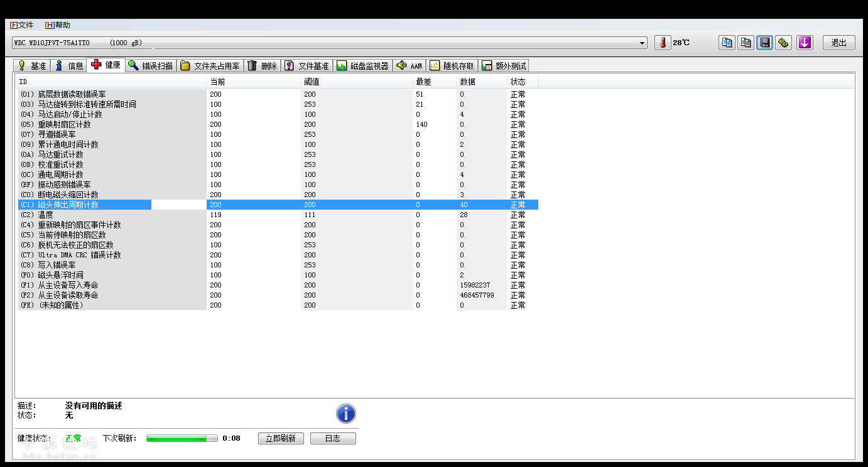The image size is (868, 467).
Task: Click the 退出 exit button
Action: pyautogui.click(x=838, y=43)
